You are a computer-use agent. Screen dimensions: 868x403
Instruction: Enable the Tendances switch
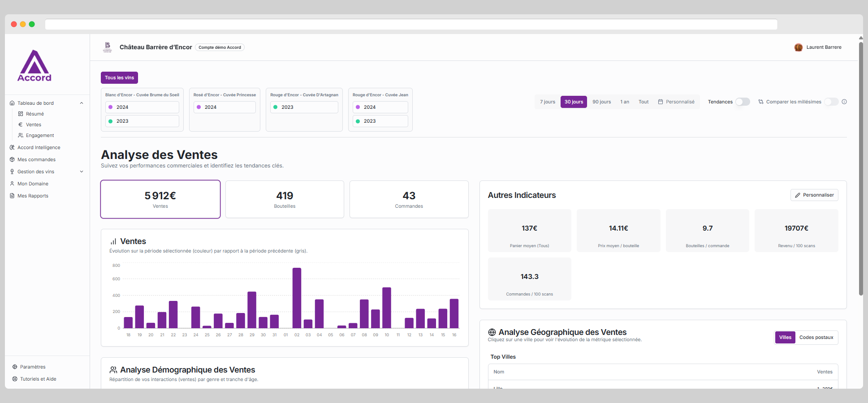[743, 102]
